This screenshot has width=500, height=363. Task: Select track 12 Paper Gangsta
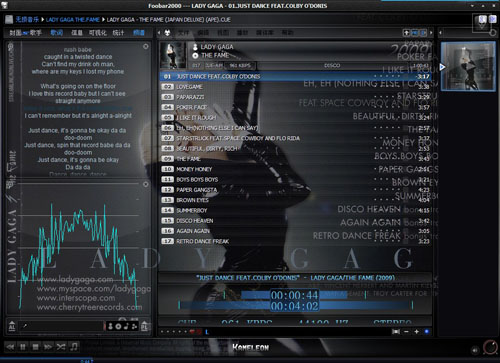296,190
